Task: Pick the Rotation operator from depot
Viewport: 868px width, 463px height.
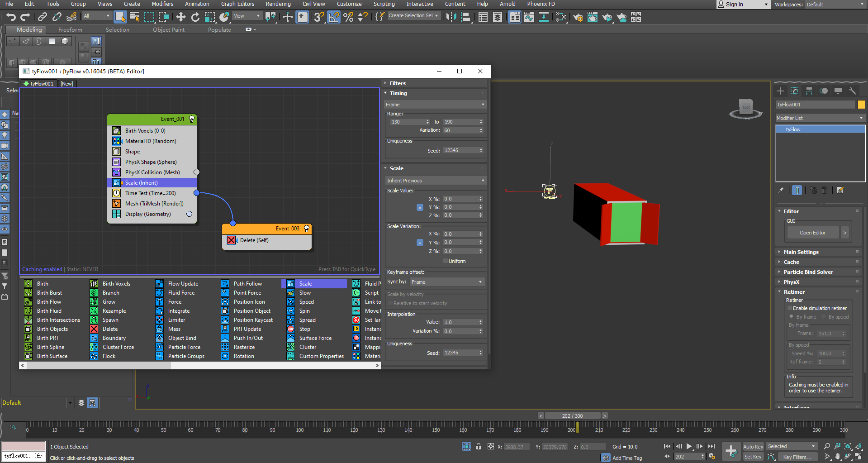Action: tap(244, 356)
